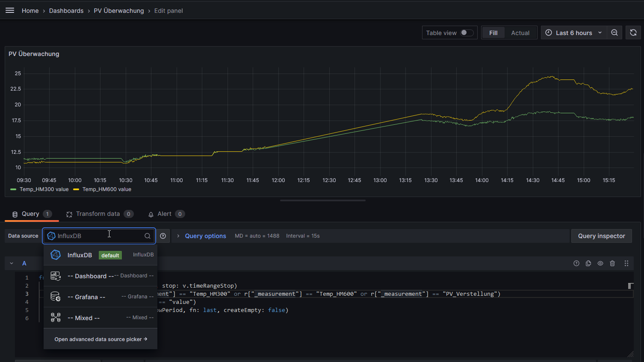
Task: Click the query A reorder handle
Action: 626,263
